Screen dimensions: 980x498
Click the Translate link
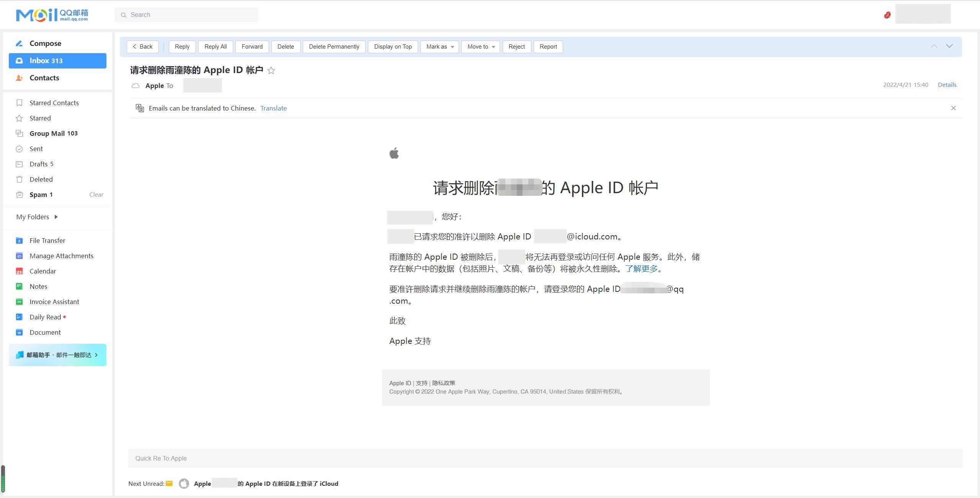(273, 108)
